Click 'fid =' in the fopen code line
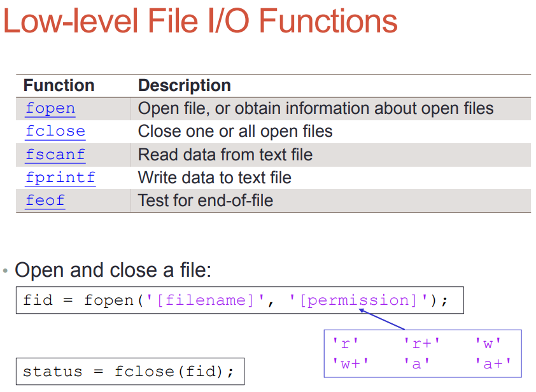 pyautogui.click(x=48, y=300)
